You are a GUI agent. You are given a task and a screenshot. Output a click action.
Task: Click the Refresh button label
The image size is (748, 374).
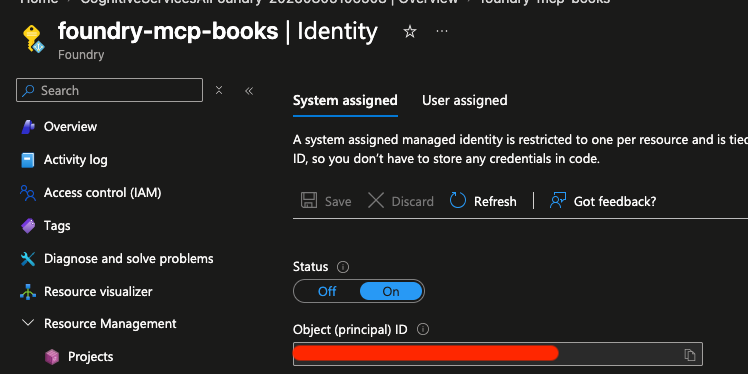coord(495,202)
